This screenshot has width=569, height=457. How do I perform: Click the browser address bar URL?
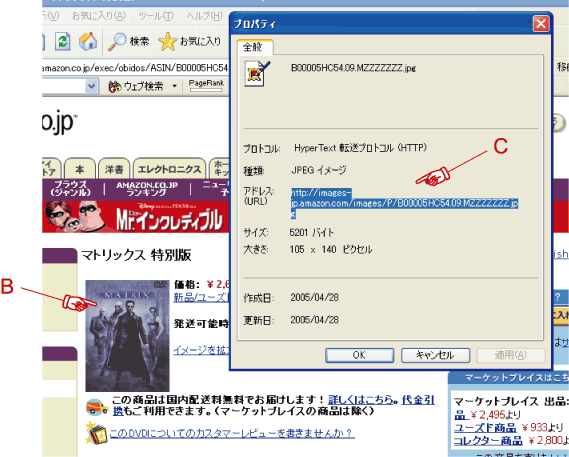click(135, 68)
